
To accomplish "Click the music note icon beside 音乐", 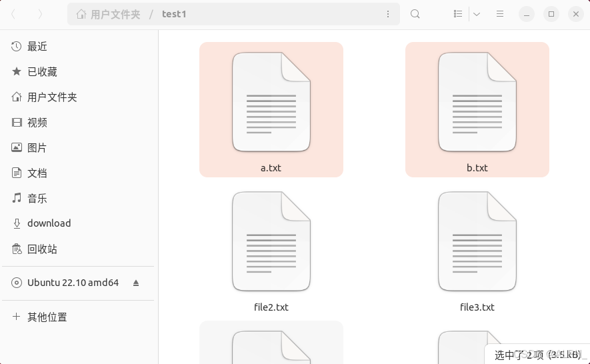I will 16,197.
